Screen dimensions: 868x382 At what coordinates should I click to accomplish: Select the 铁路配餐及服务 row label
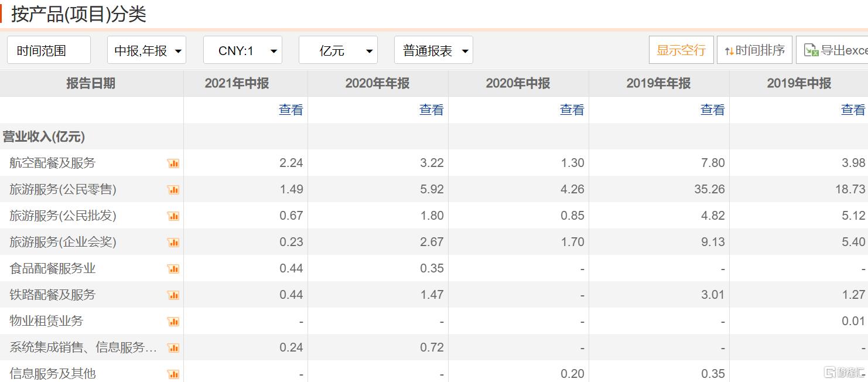click(52, 295)
